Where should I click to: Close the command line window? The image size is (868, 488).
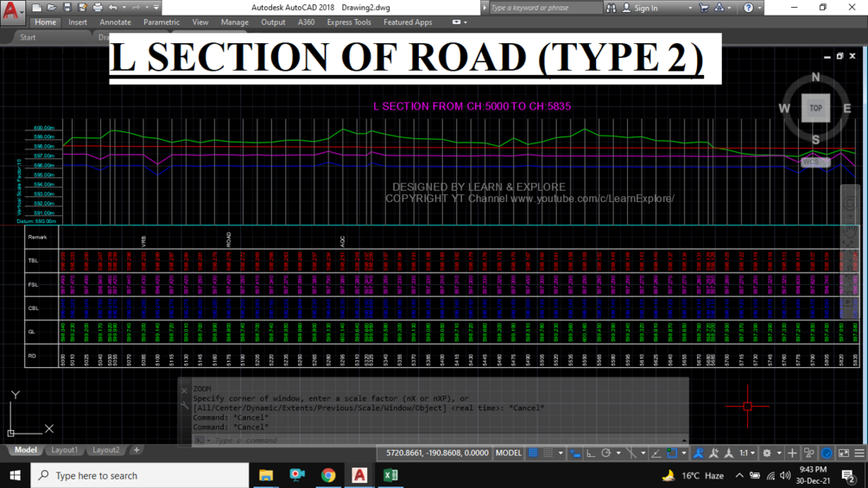click(184, 390)
